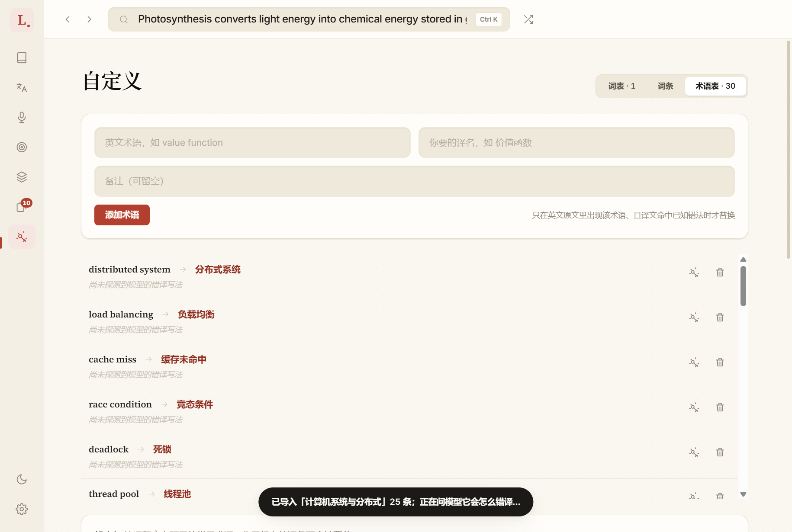Probe mistranslations for distributed system

694,272
